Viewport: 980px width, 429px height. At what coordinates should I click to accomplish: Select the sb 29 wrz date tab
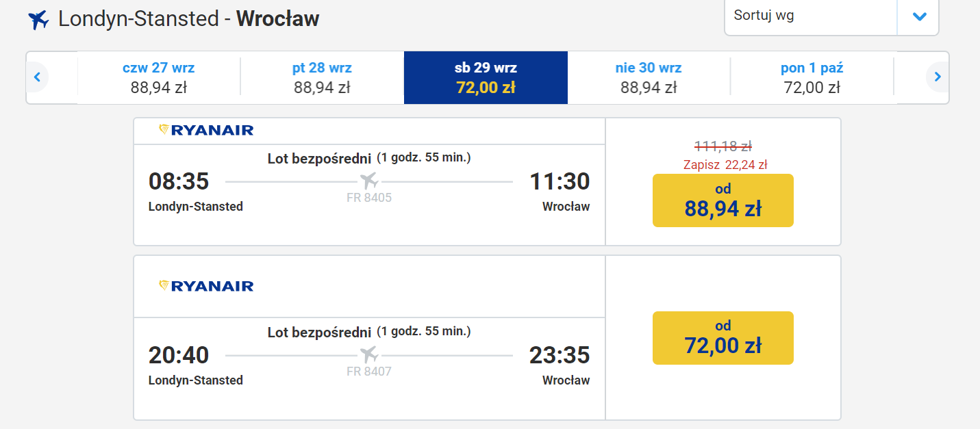click(x=486, y=77)
